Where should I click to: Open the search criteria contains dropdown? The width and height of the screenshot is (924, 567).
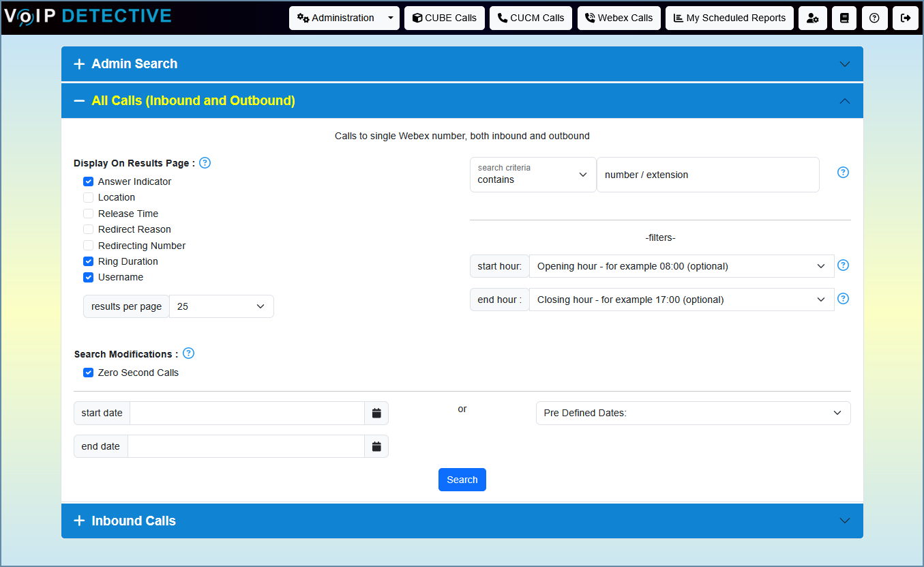533,175
